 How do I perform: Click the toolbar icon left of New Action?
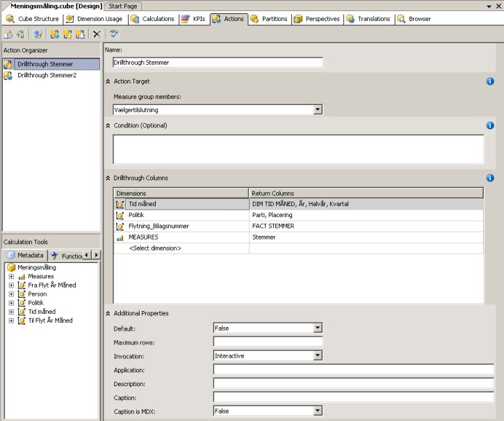point(38,34)
